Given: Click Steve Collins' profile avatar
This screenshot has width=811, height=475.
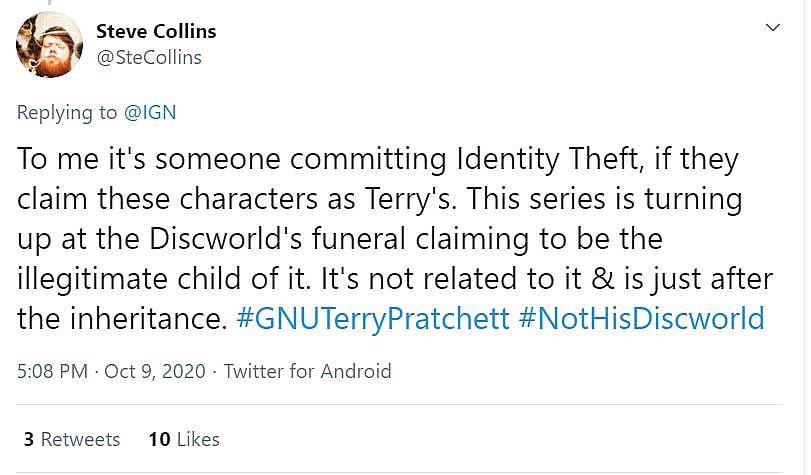Looking at the screenshot, I should click(50, 44).
